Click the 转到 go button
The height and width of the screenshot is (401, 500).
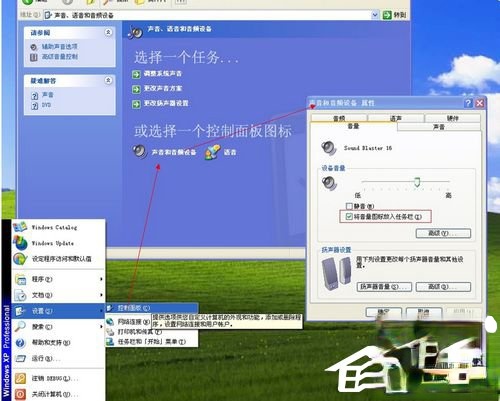[395, 15]
